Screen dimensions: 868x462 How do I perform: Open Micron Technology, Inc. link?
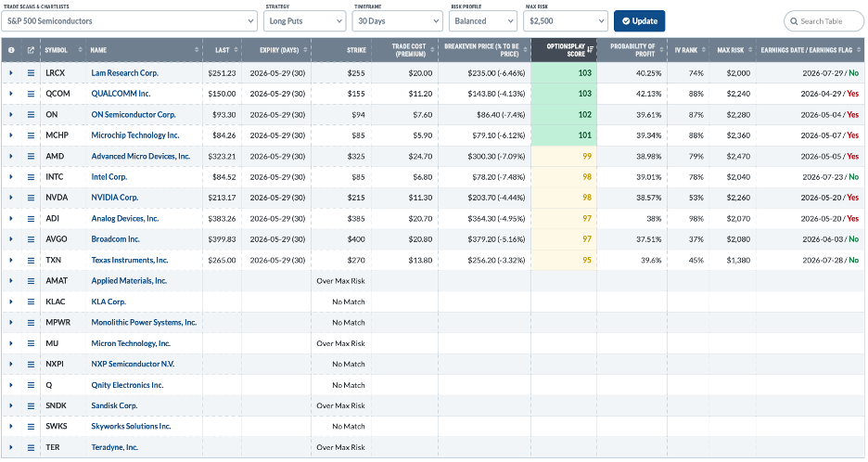pos(131,343)
